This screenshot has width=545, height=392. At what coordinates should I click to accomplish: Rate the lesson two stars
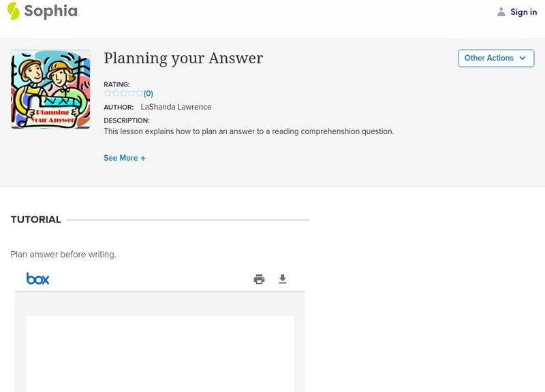[116, 93]
